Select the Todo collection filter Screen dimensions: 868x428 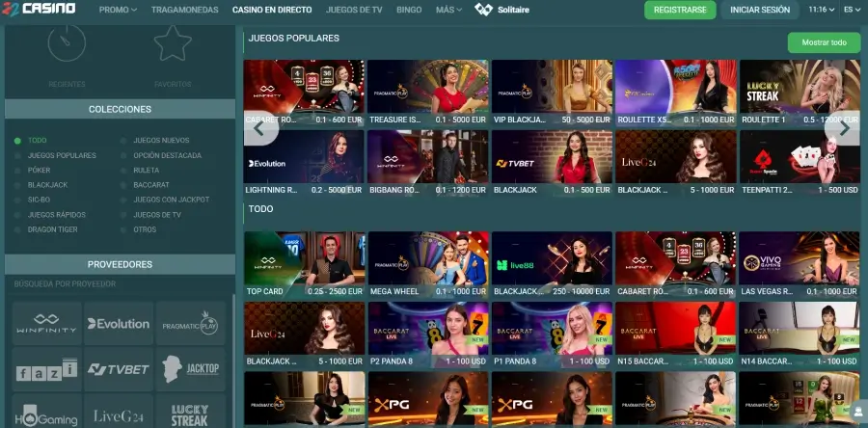coord(37,141)
